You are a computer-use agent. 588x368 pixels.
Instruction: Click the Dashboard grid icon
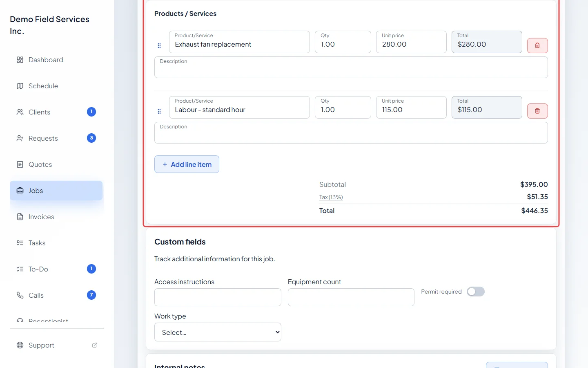[x=20, y=60]
